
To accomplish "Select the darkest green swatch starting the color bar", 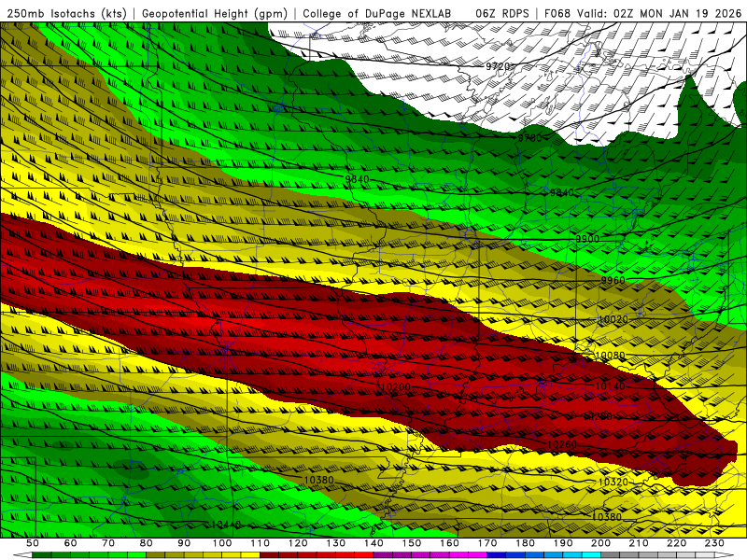I will (x=42, y=555).
